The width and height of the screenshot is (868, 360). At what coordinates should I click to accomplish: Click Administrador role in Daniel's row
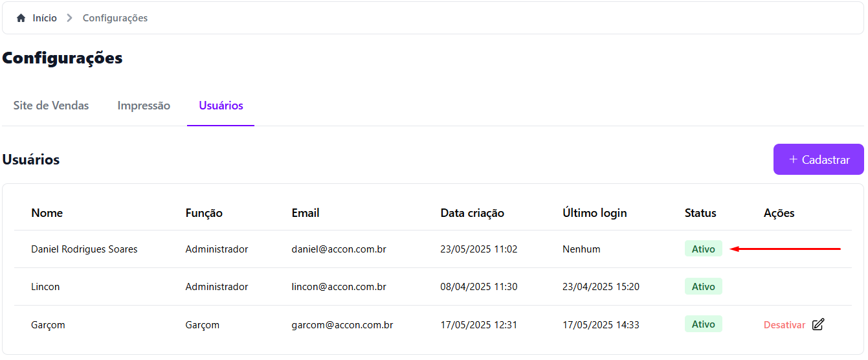(217, 249)
